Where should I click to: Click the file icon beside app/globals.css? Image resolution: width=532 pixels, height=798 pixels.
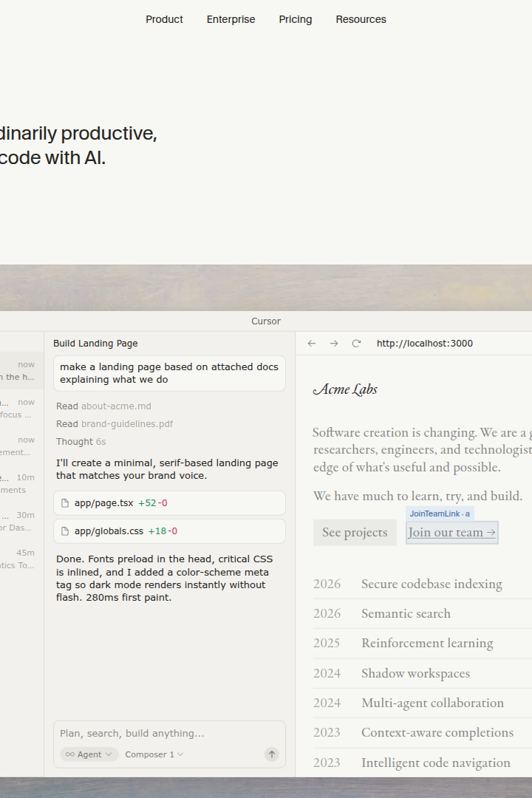(x=65, y=531)
